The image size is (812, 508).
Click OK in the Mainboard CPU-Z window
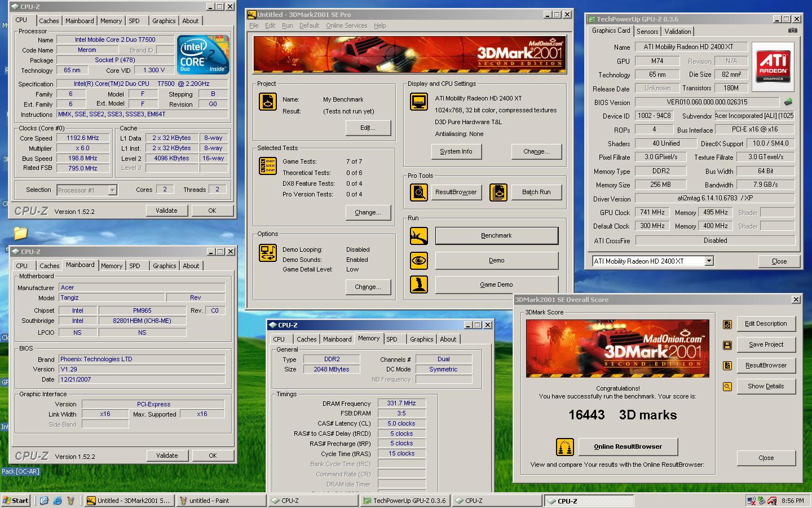tap(213, 456)
